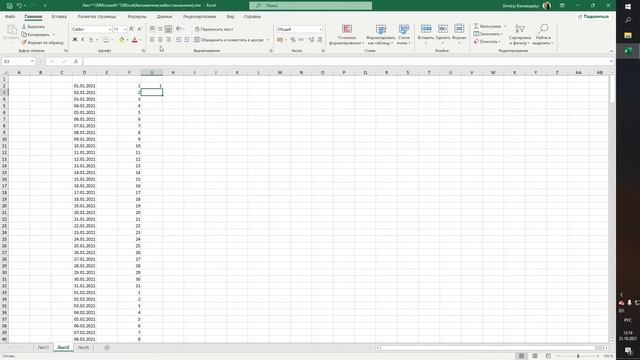The image size is (640, 360).
Task: Open number format dropdown (Общий)
Action: 321,29
